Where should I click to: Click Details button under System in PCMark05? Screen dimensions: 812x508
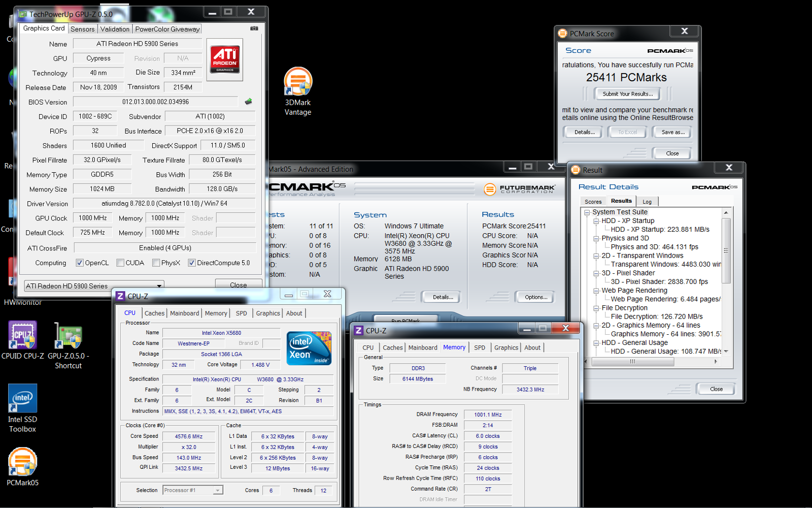click(443, 297)
